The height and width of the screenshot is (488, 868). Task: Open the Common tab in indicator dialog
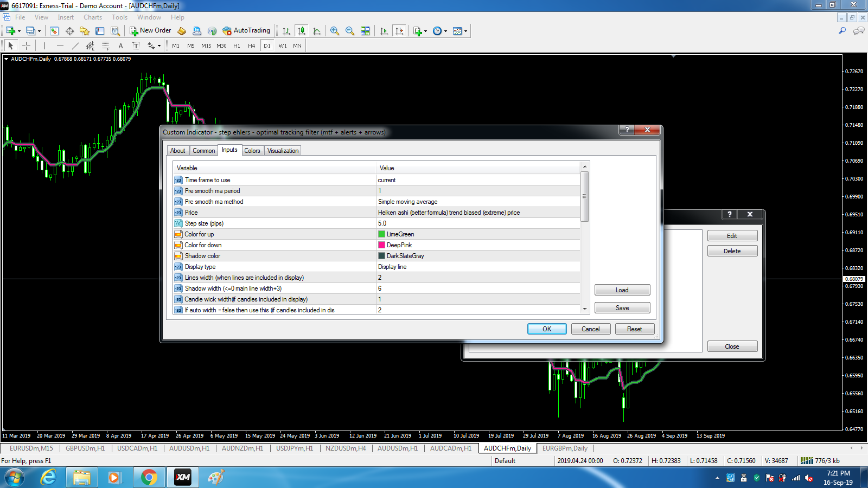(x=203, y=151)
